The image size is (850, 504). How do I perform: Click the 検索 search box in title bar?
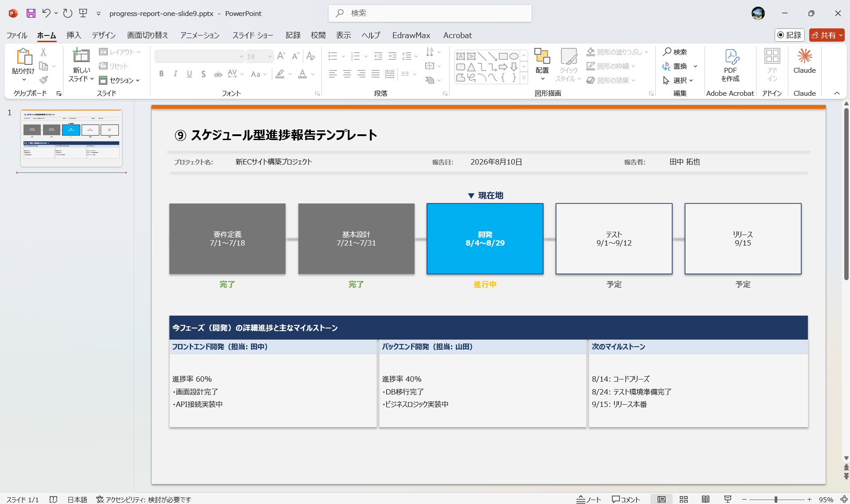click(430, 13)
